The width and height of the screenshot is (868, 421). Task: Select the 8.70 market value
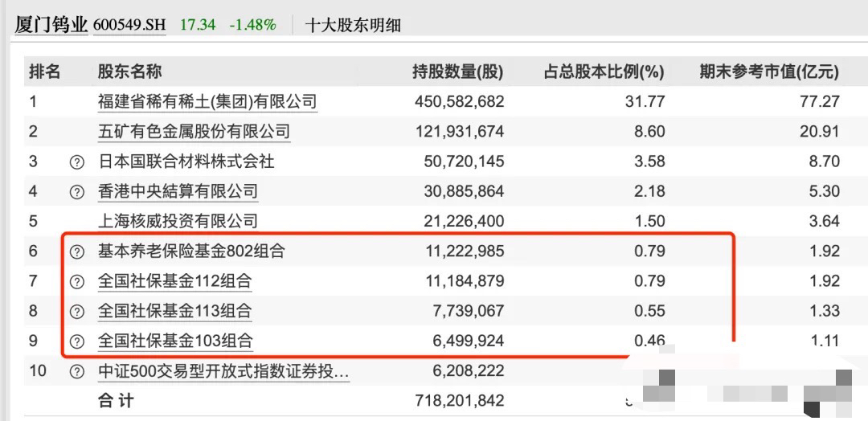click(825, 161)
